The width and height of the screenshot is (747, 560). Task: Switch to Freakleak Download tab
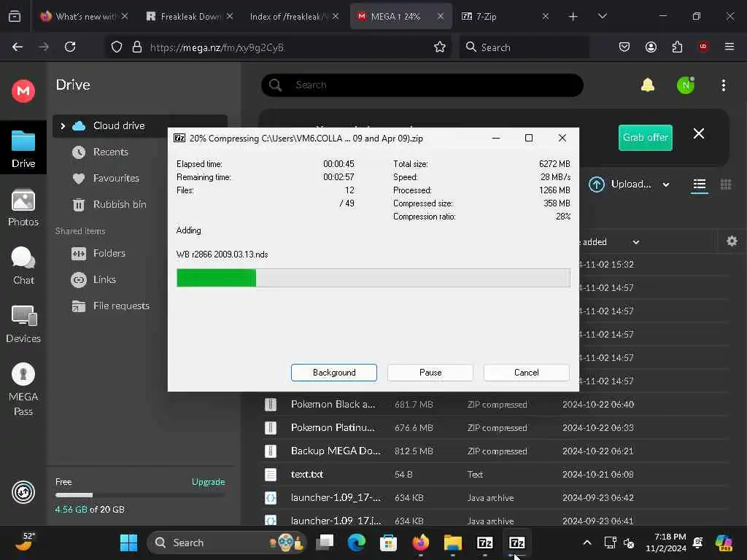pyautogui.click(x=189, y=16)
